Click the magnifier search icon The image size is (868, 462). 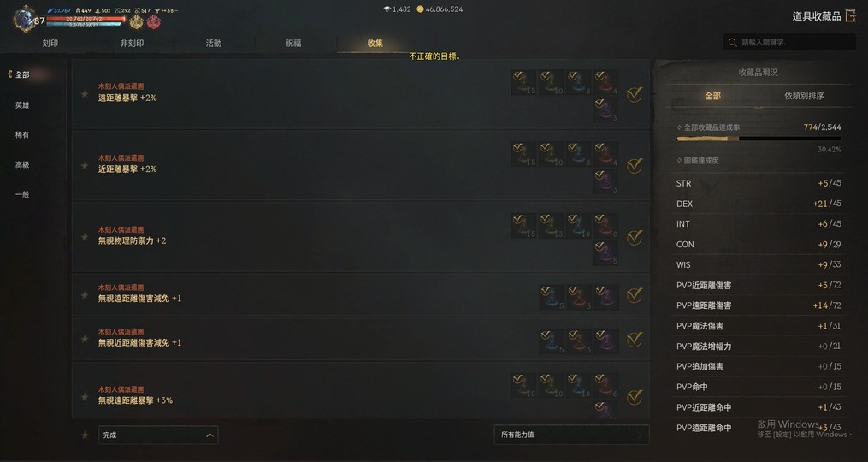732,42
